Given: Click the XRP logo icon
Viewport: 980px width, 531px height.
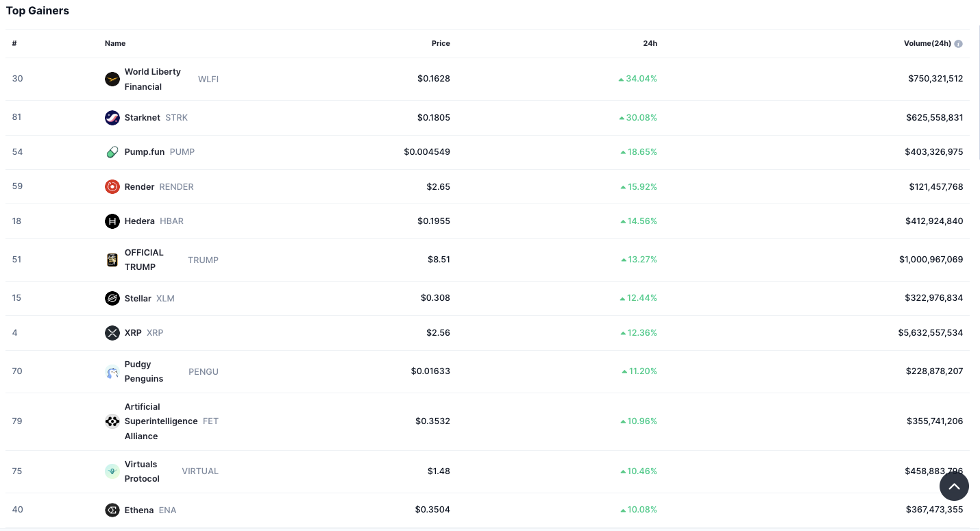Looking at the screenshot, I should coord(112,332).
